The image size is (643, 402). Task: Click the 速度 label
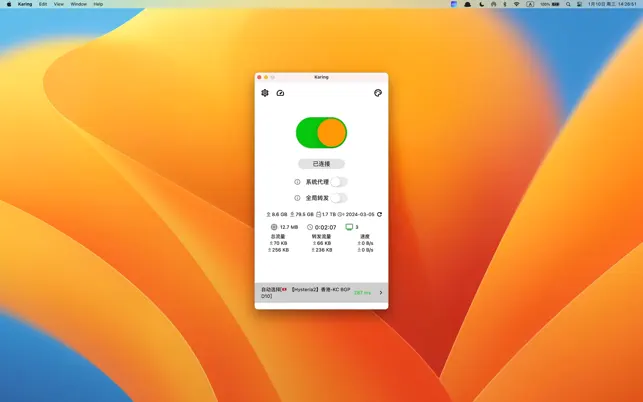365,236
